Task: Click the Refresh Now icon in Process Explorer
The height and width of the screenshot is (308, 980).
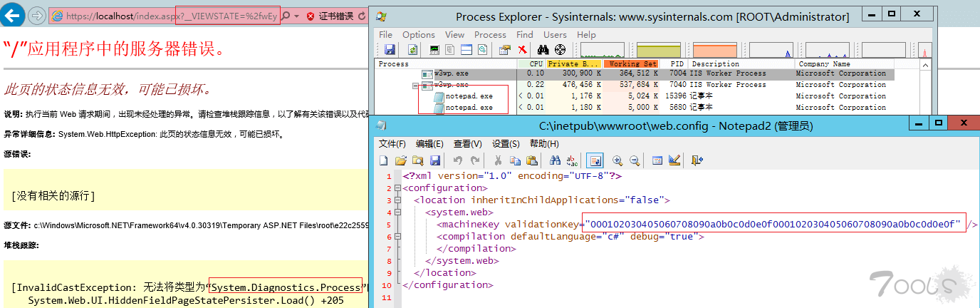Action: 413,49
